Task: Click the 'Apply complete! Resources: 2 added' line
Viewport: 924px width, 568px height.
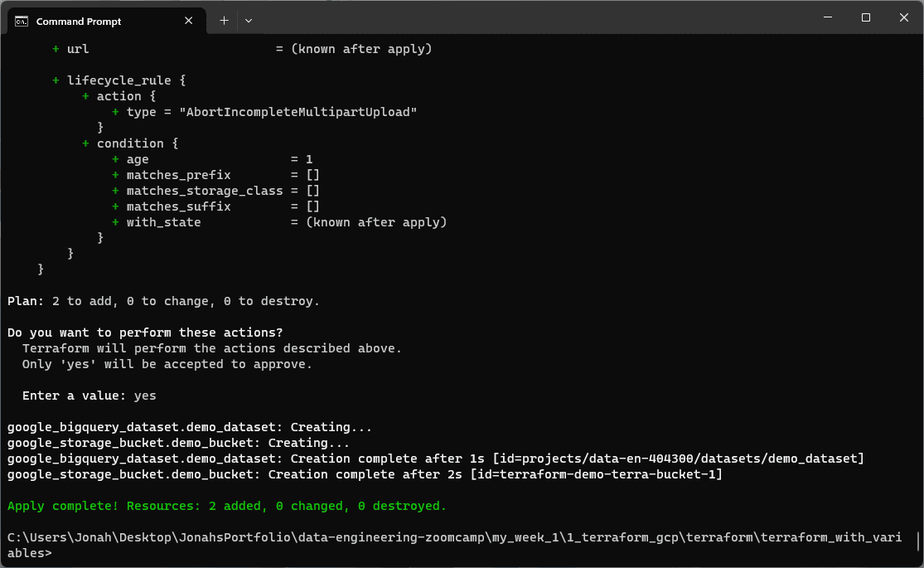Action: pyautogui.click(x=227, y=506)
